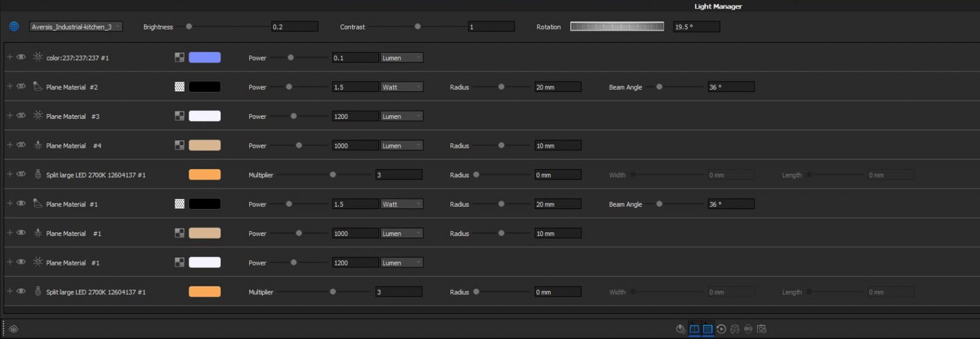980x339 pixels.
Task: Click the sun light-type icon of color:237:237:237 #1
Action: tap(38, 57)
